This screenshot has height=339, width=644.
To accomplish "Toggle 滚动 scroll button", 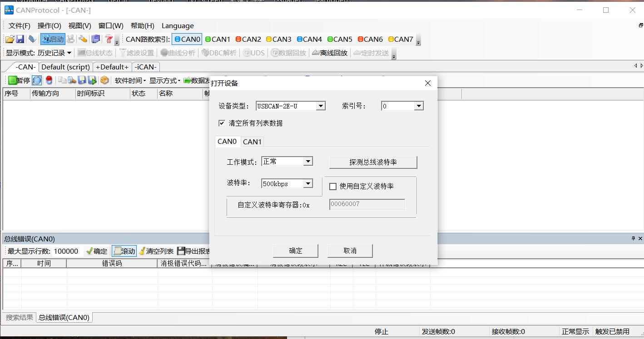I will point(124,251).
